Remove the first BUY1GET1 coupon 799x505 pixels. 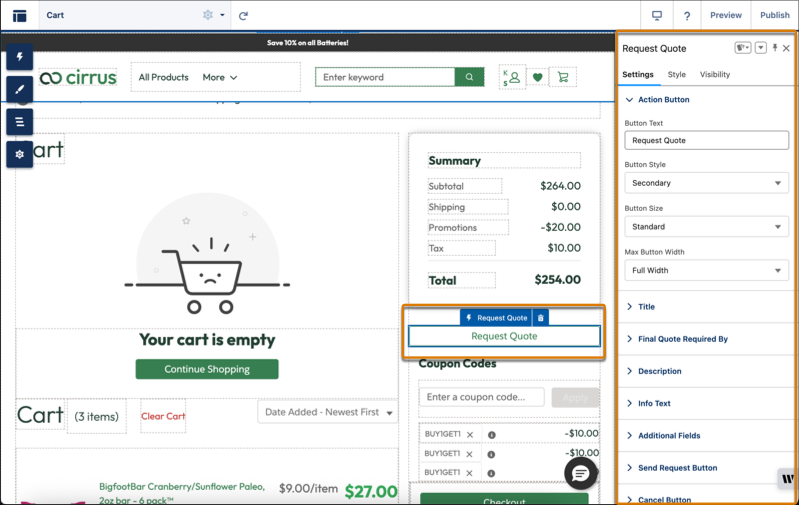tap(470, 435)
